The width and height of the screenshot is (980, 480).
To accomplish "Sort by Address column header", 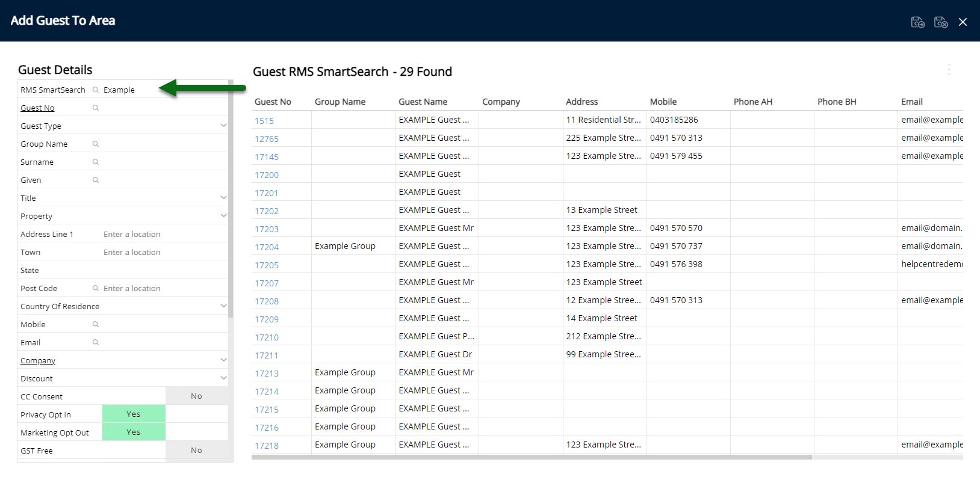I will coord(581,102).
